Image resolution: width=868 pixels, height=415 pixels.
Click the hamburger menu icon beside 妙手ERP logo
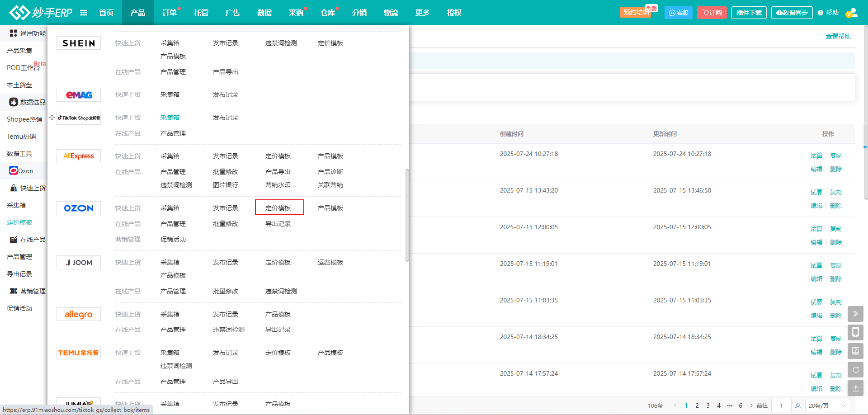coord(84,13)
